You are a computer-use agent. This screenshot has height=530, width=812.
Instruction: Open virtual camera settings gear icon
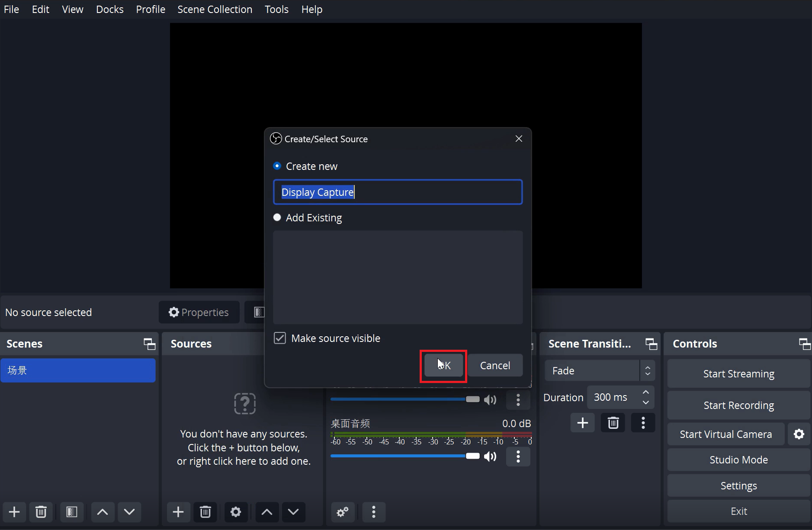click(799, 434)
